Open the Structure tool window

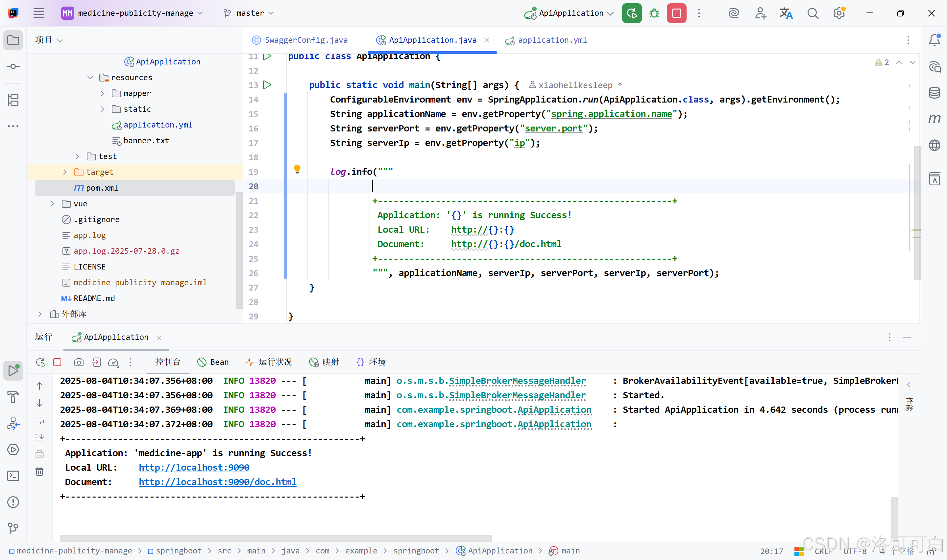13,100
